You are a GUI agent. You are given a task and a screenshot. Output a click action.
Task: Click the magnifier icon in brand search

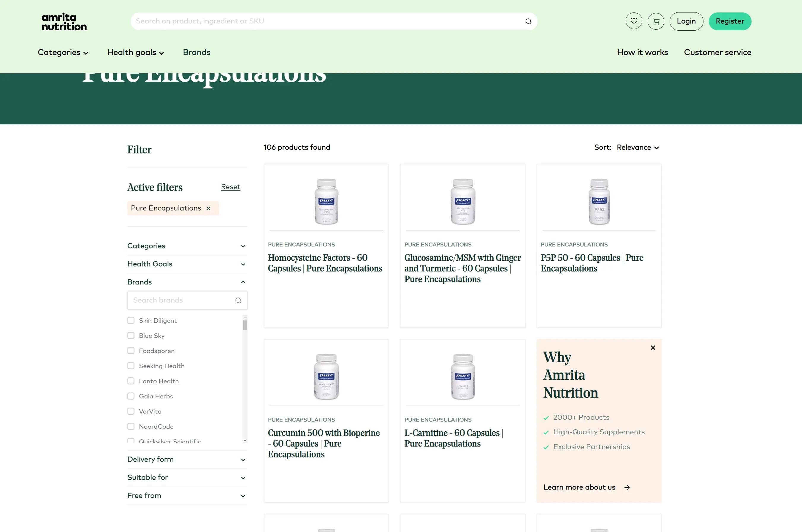pyautogui.click(x=238, y=300)
